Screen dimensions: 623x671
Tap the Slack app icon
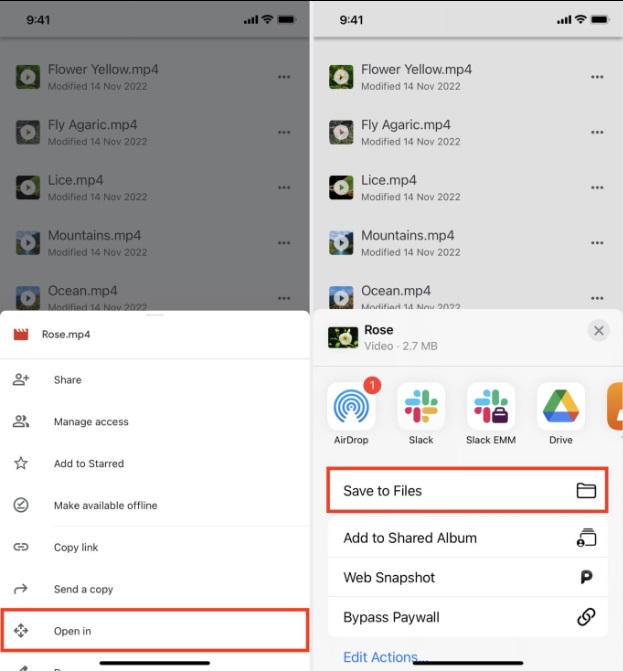pyautogui.click(x=421, y=406)
